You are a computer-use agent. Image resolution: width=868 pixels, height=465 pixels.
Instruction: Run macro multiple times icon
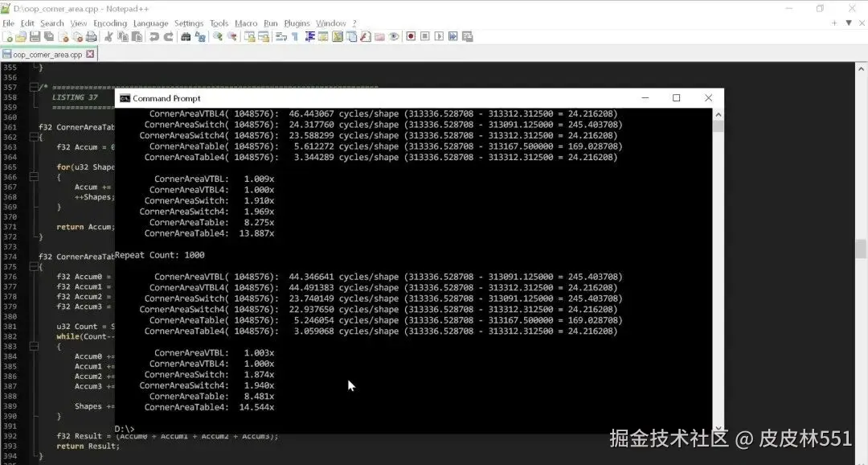click(x=452, y=36)
